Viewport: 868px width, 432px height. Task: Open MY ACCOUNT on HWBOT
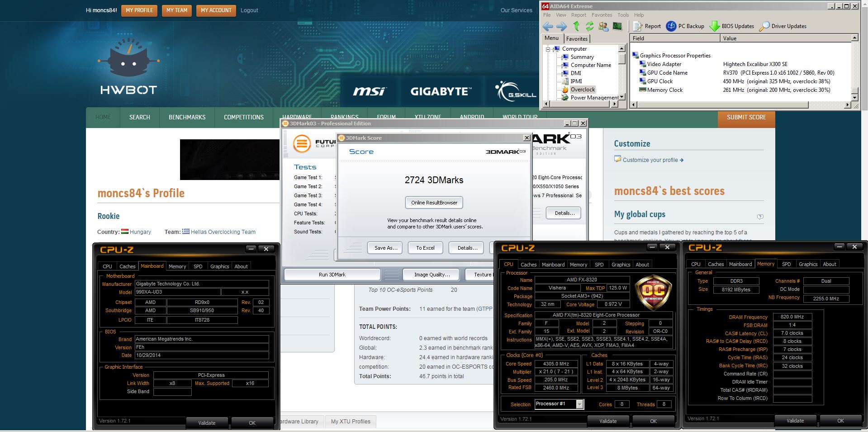click(x=216, y=10)
